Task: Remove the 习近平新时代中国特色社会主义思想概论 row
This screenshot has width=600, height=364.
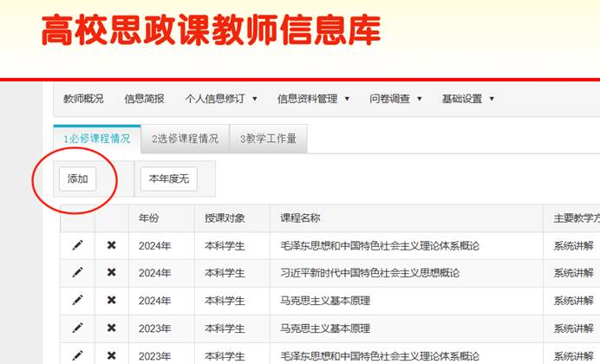Action: tap(111, 272)
